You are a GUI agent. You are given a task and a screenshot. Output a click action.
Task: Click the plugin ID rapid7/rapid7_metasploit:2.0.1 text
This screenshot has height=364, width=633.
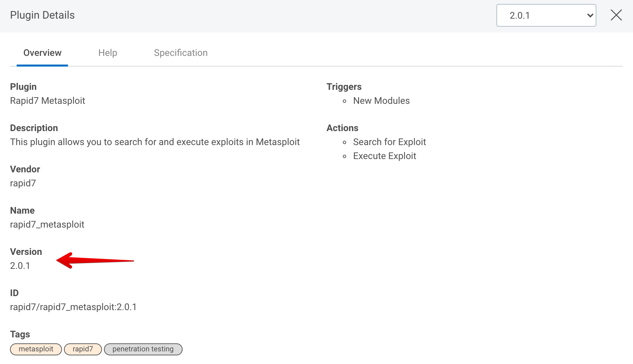pos(73,307)
